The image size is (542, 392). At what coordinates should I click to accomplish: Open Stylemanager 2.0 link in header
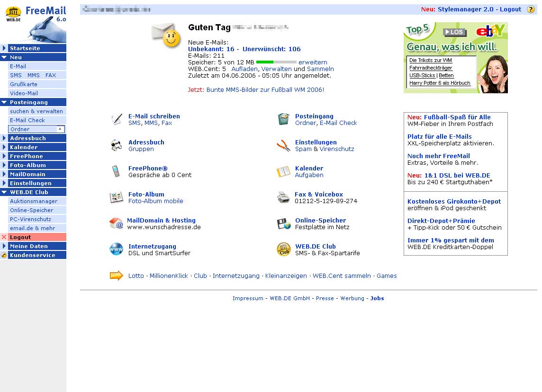pos(466,9)
